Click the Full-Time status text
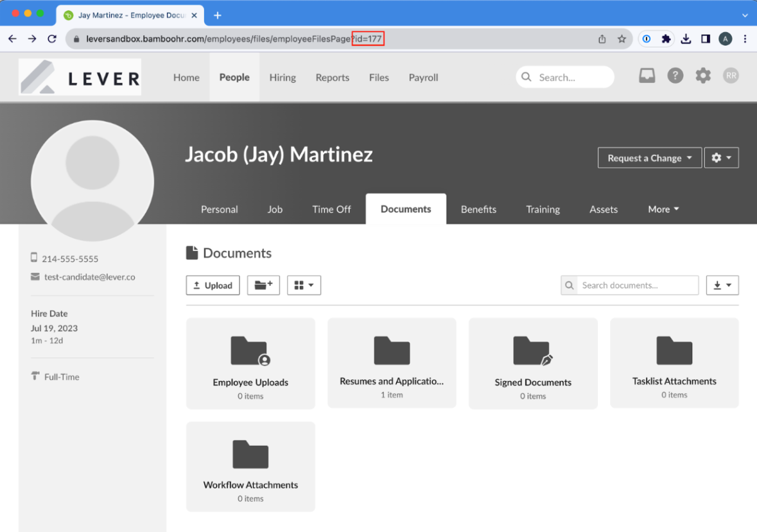This screenshot has width=757, height=532. click(x=62, y=377)
